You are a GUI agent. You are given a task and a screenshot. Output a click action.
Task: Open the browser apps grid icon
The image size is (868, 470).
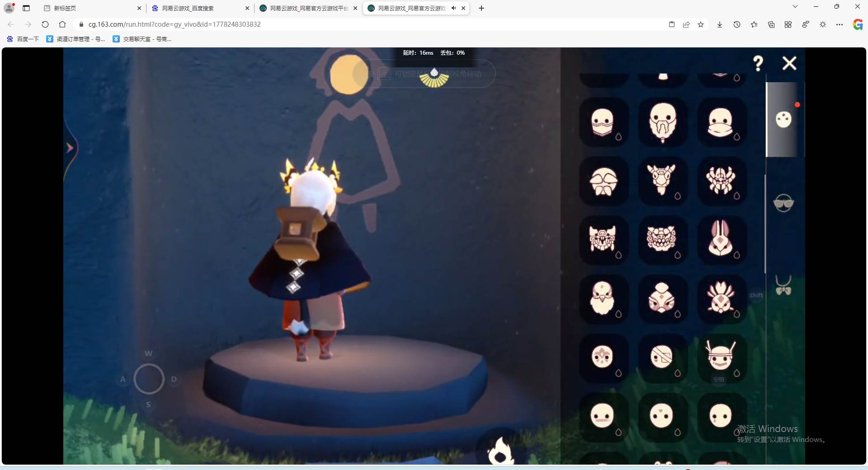pos(788,24)
